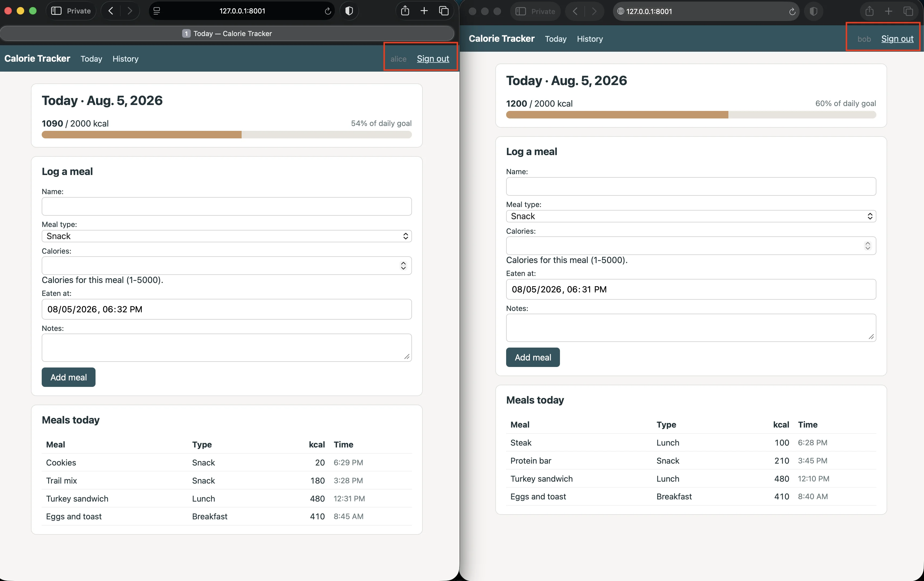Click the 54% daily goal progress bar
Screen dimensions: 924x581
(x=227, y=135)
